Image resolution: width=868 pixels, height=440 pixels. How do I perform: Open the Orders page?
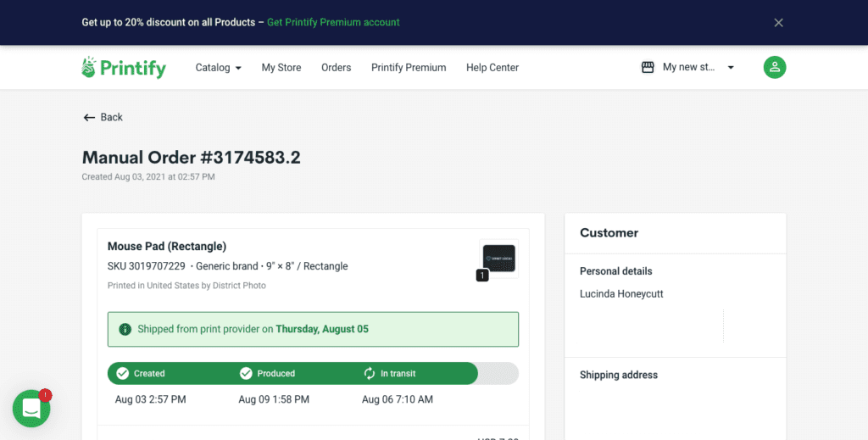(x=336, y=68)
